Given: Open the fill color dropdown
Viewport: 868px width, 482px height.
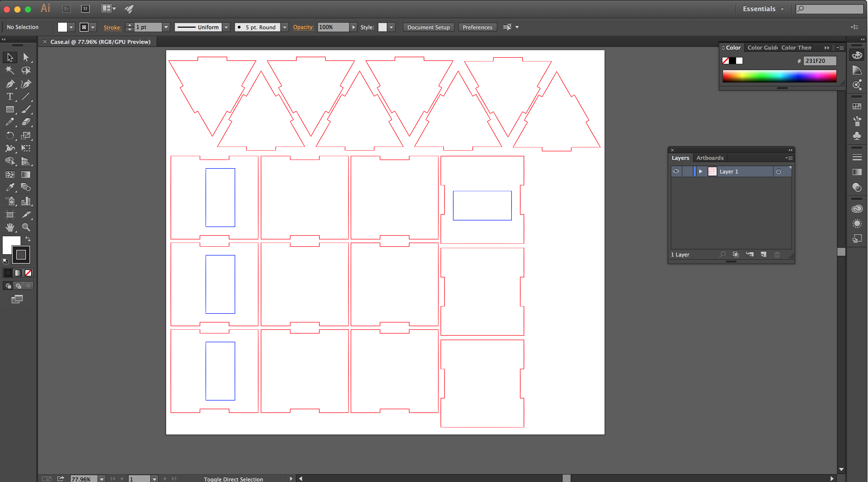Looking at the screenshot, I should pos(71,27).
